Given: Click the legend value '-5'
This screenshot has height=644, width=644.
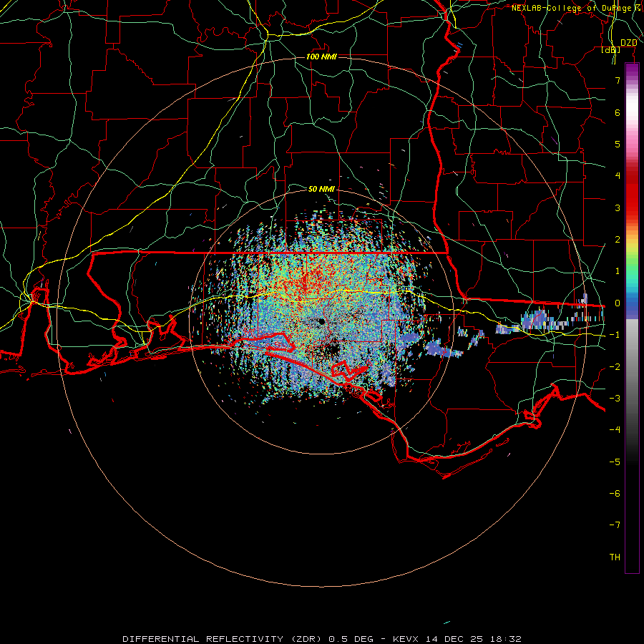Looking at the screenshot, I should click(x=615, y=462).
